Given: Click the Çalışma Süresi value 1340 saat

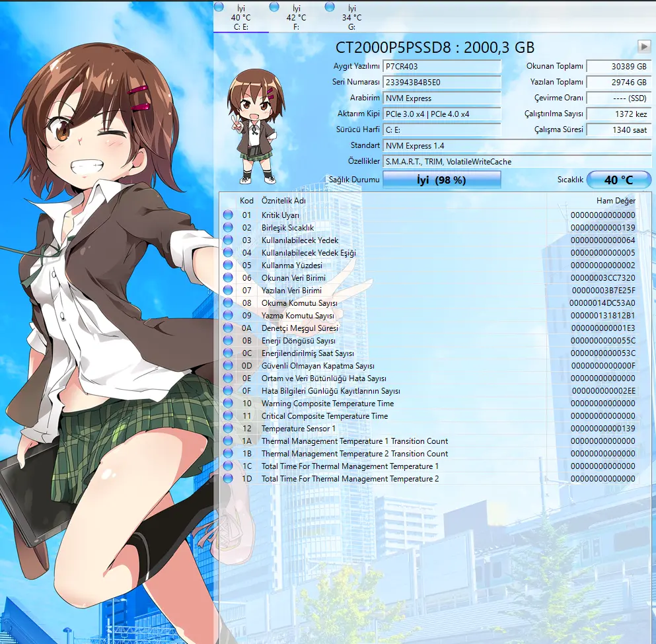Looking at the screenshot, I should 619,130.
